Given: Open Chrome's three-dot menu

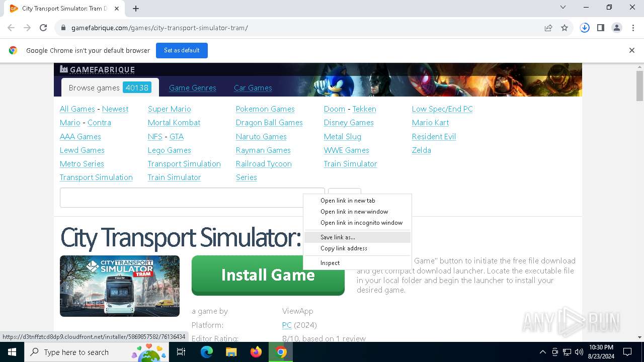Looking at the screenshot, I should click(x=633, y=28).
